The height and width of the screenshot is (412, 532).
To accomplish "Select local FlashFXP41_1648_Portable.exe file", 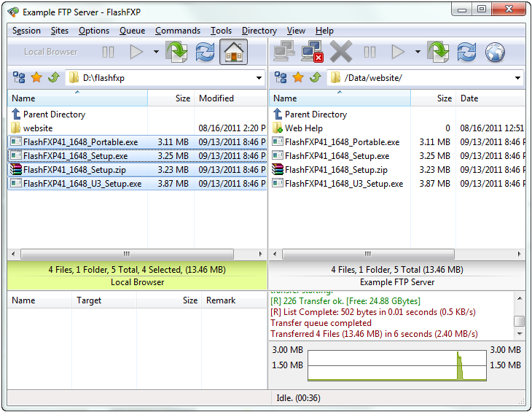I will 138,142.
